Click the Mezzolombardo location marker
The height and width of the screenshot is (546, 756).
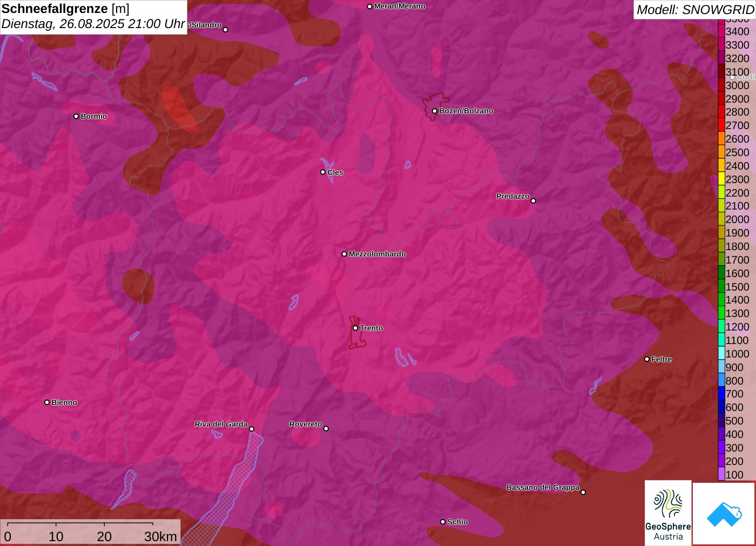tap(345, 254)
